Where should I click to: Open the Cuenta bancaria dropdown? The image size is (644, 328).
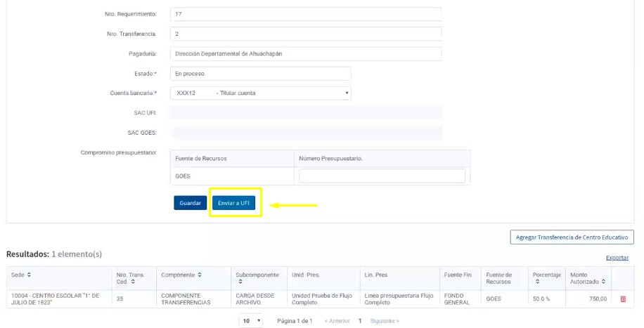(x=260, y=93)
